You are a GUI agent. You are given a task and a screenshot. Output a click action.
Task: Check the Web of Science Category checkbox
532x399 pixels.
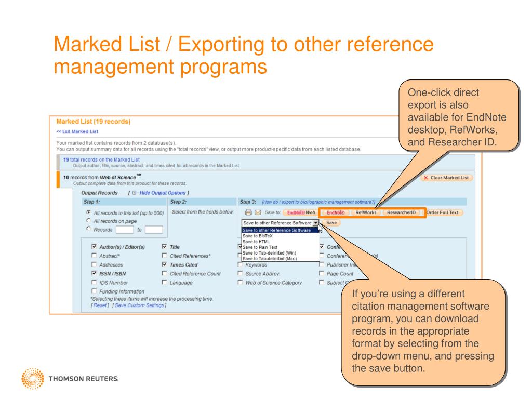[x=240, y=282]
